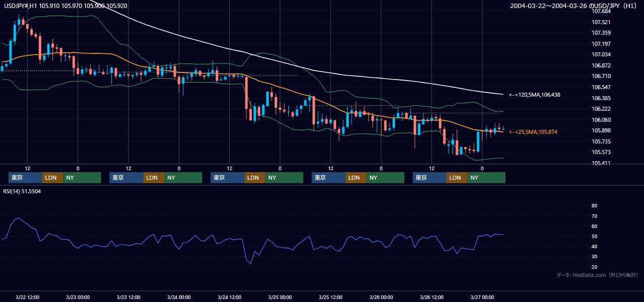The image size is (644, 302).
Task: Click the 105.573 price scale label
Action: click(x=601, y=152)
